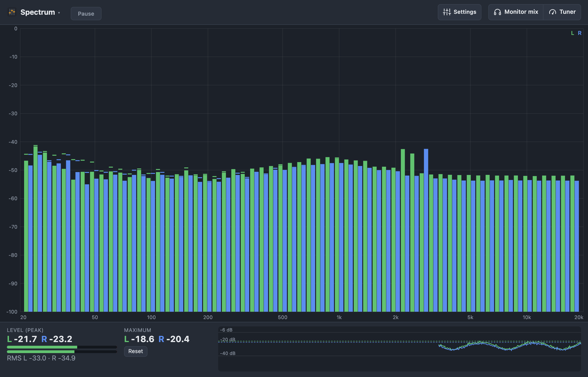Click the Spectrum title label
Screen dimensions: 588x377
point(37,12)
